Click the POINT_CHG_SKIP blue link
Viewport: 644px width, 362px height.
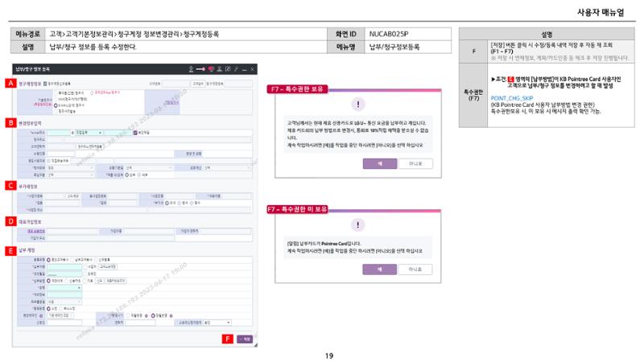tap(512, 98)
